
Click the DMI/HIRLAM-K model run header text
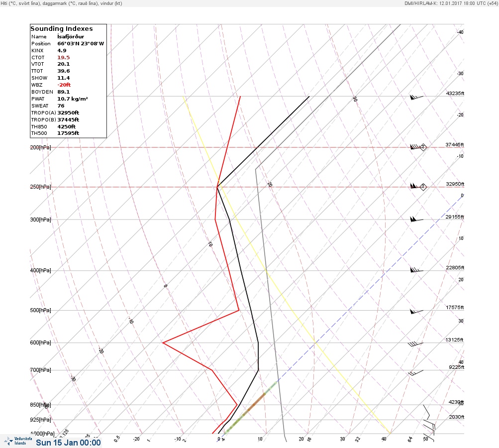click(x=451, y=3)
